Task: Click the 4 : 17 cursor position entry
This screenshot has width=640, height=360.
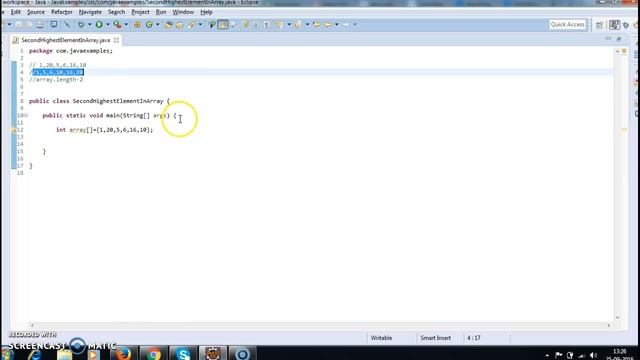Action: pyautogui.click(x=473, y=338)
